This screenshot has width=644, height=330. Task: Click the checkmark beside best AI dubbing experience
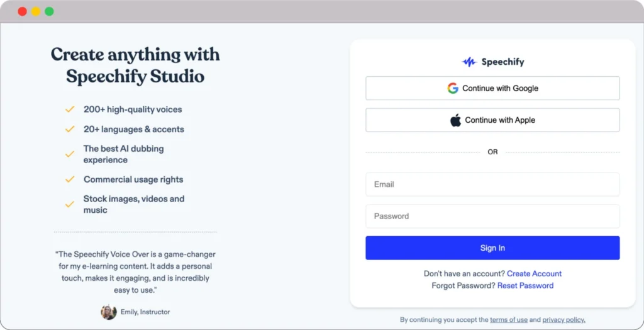tap(70, 154)
